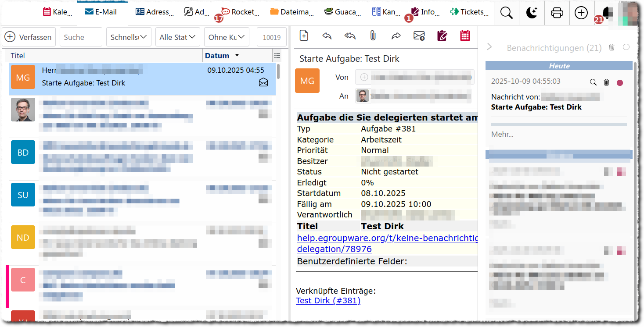The height and width of the screenshot is (327, 644).
Task: Toggle dark mode with the moon icon
Action: coord(532,13)
